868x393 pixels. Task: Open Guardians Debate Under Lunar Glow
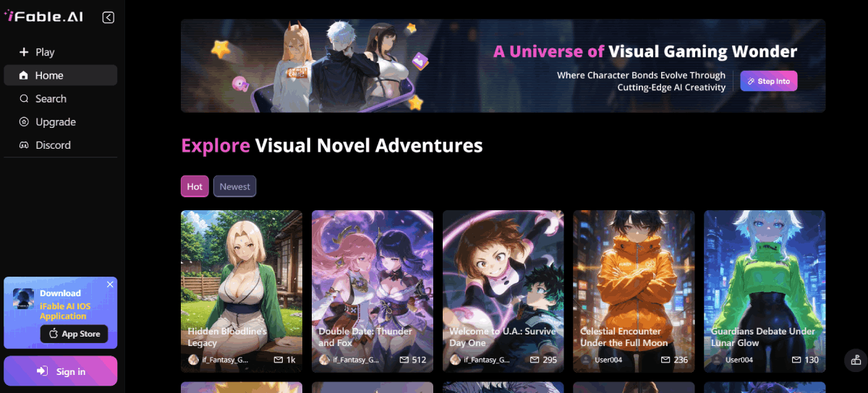click(765, 291)
